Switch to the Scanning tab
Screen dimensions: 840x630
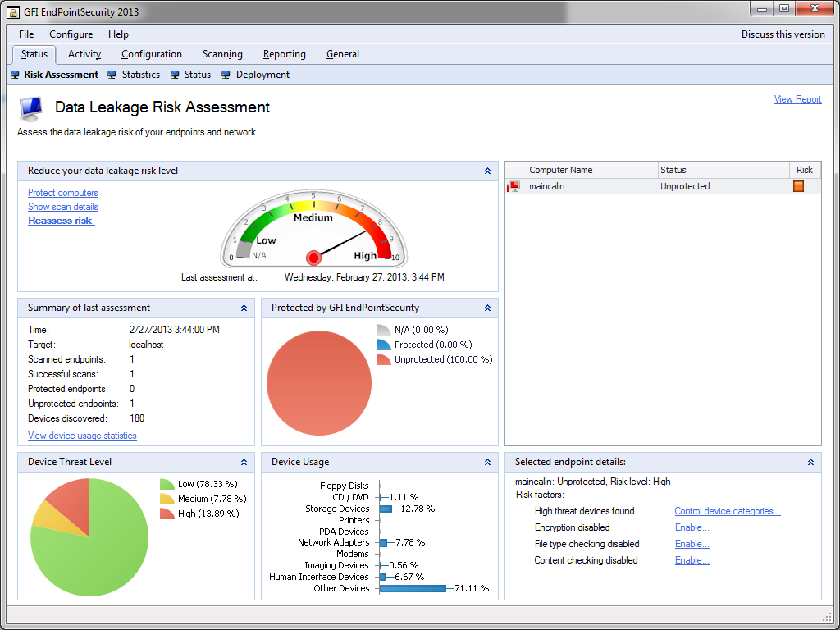pyautogui.click(x=222, y=54)
